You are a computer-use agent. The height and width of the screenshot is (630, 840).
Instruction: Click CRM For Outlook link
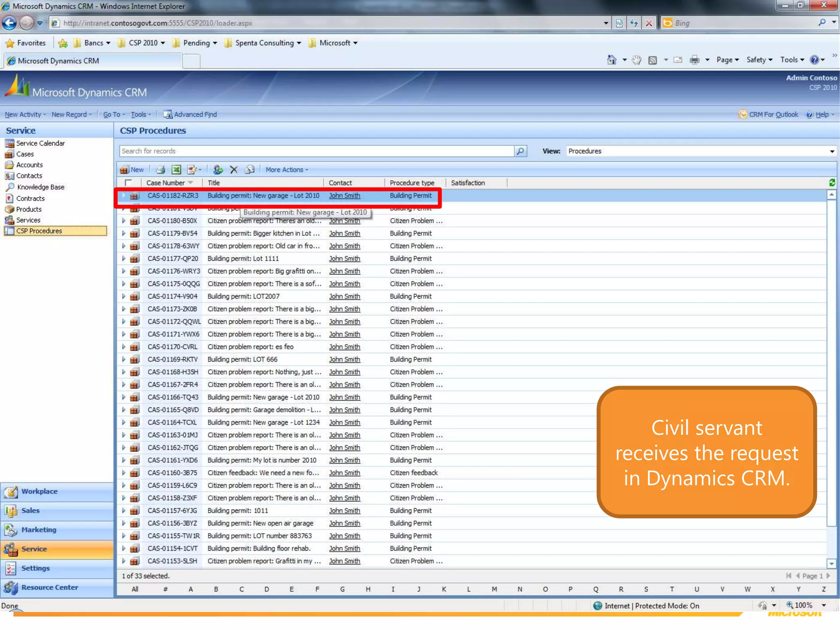pos(769,114)
